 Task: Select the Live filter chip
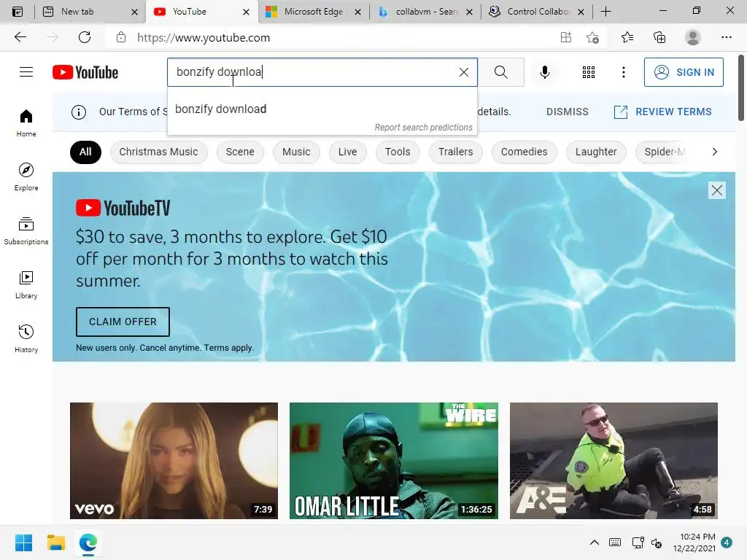347,152
